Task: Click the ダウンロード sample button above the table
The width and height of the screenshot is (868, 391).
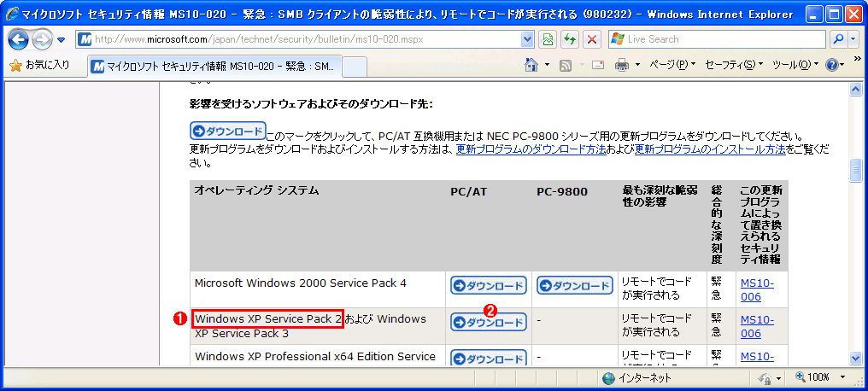Action: pyautogui.click(x=227, y=131)
